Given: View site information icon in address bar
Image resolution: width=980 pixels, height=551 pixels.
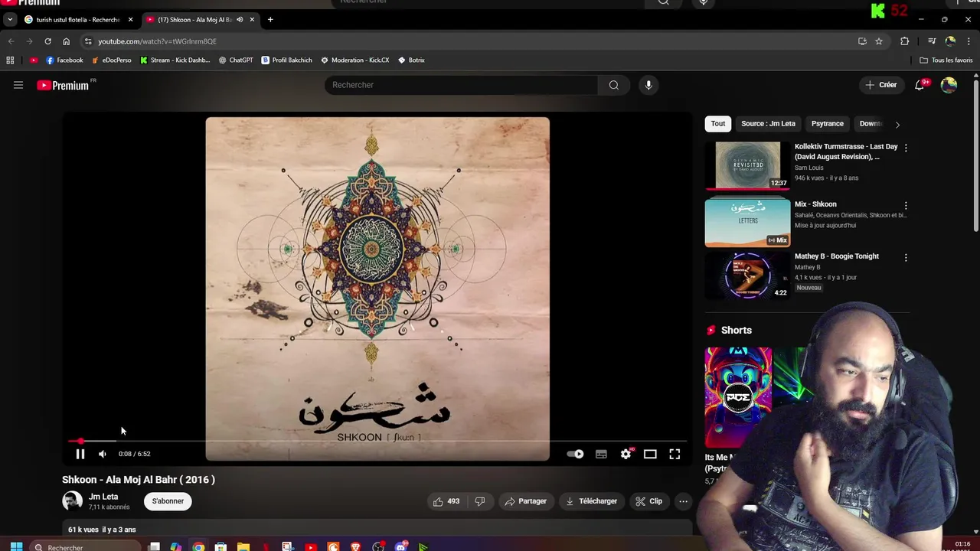Looking at the screenshot, I should pyautogui.click(x=88, y=41).
